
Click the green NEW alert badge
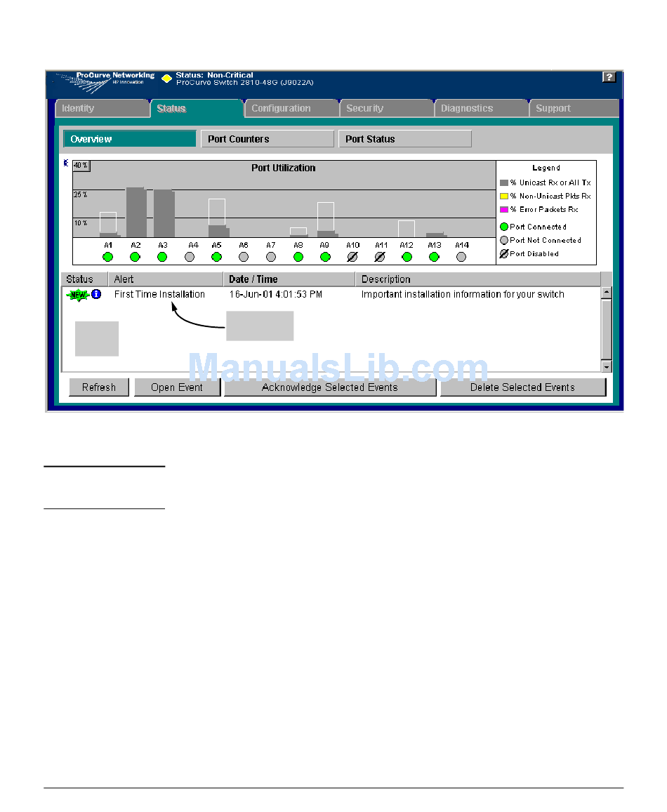click(x=78, y=295)
